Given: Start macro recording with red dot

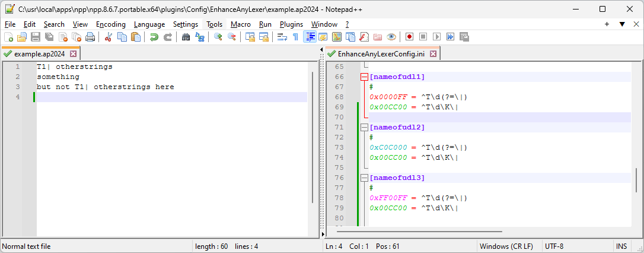Looking at the screenshot, I should (x=410, y=37).
